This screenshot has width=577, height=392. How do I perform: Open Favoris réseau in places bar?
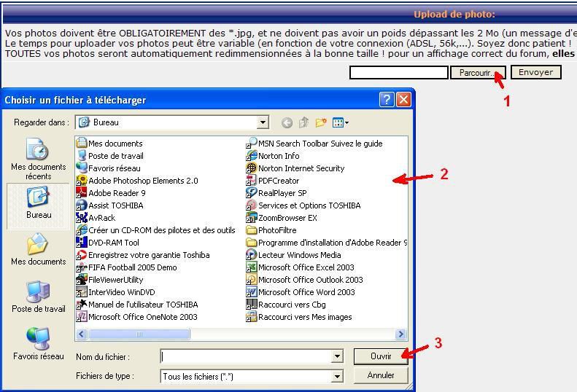[38, 343]
